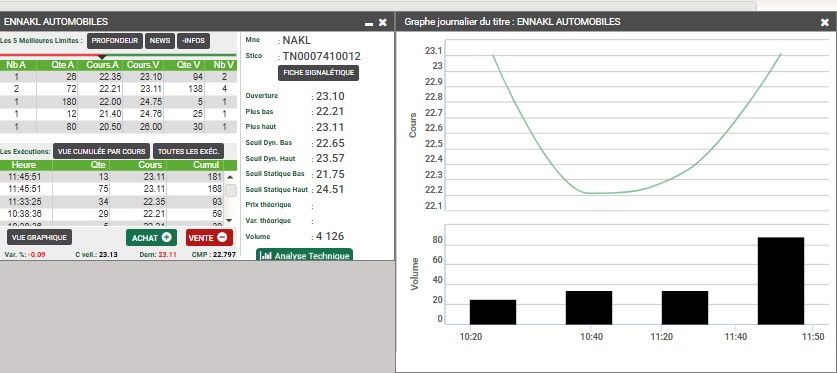837x373 pixels.
Task: Select ask price 23.10 in limits table
Action: pos(151,77)
